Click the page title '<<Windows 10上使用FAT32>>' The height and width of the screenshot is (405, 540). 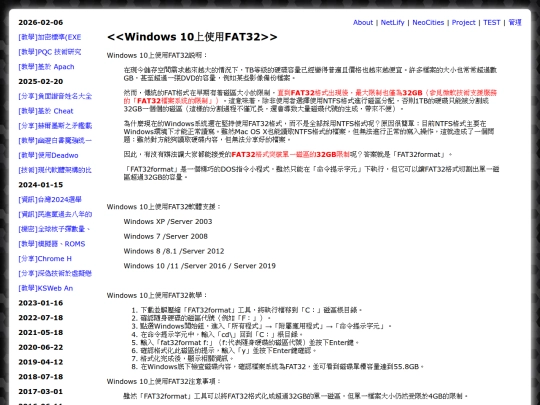click(x=192, y=37)
